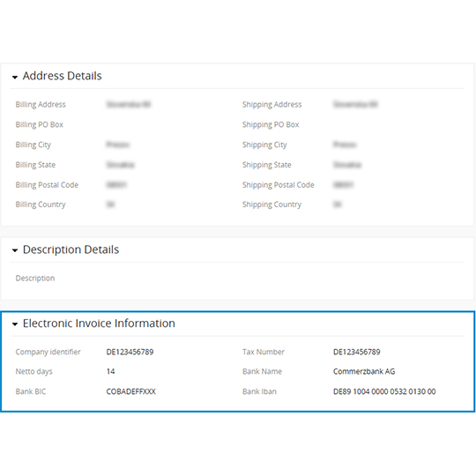Select the Shipping Postal Code label
Image resolution: width=476 pixels, height=476 pixels.
pyautogui.click(x=279, y=185)
